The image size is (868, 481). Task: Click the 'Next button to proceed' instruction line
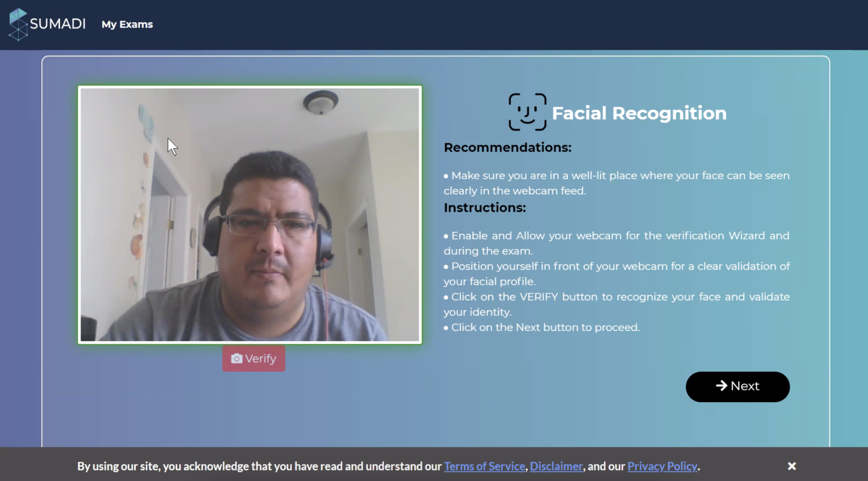coord(545,327)
